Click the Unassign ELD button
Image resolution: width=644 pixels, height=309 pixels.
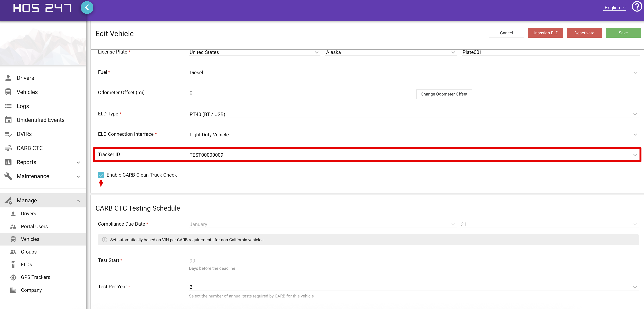point(545,33)
